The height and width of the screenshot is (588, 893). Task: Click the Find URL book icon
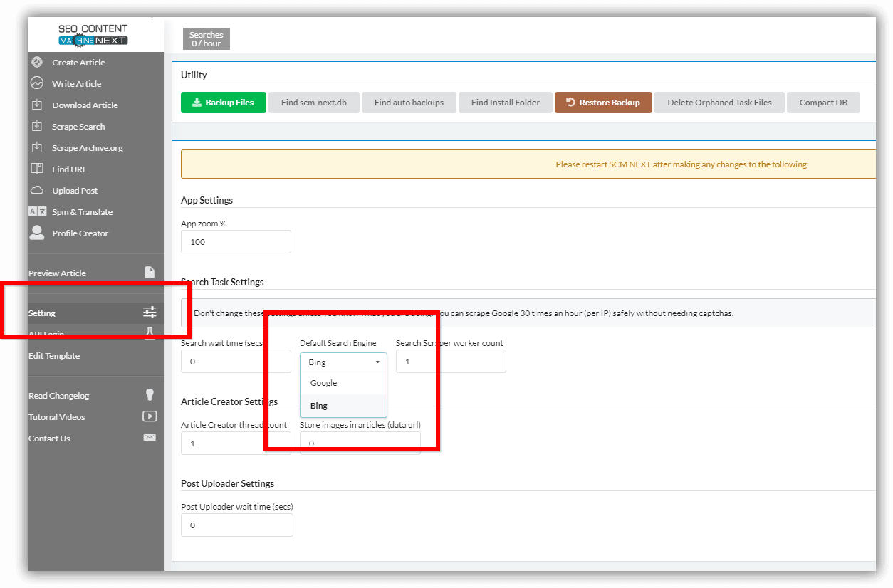(x=37, y=169)
